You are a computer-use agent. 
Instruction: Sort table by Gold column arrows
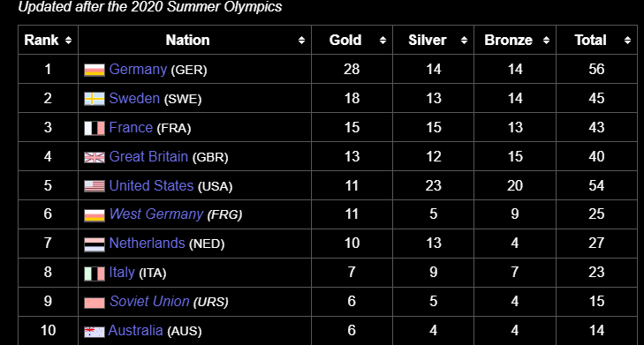click(383, 41)
